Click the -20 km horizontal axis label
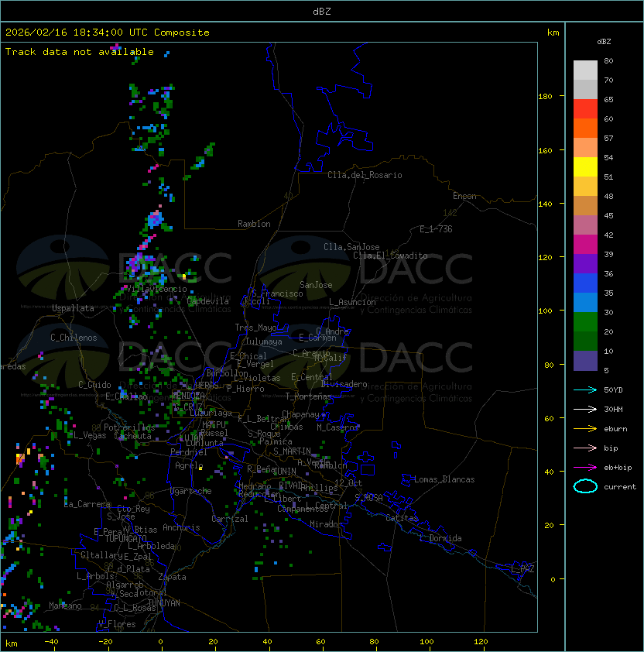Viewport: 644px width, 652px height. click(x=105, y=642)
